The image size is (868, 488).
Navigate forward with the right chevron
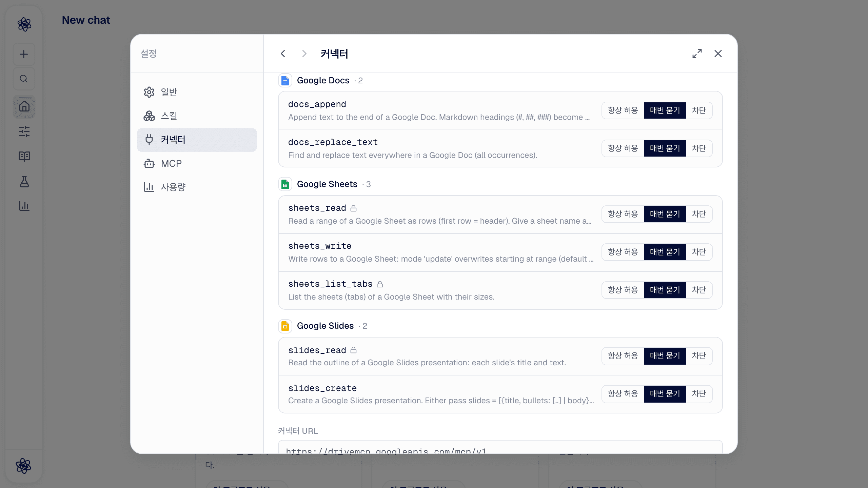(x=304, y=54)
